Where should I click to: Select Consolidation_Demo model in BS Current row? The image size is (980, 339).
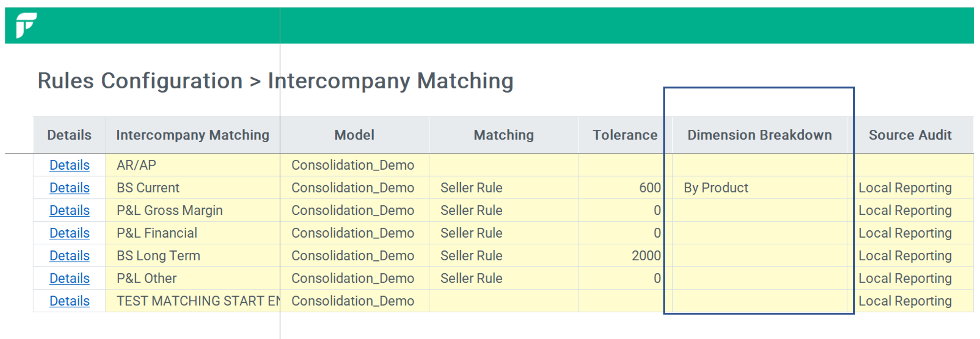click(354, 188)
